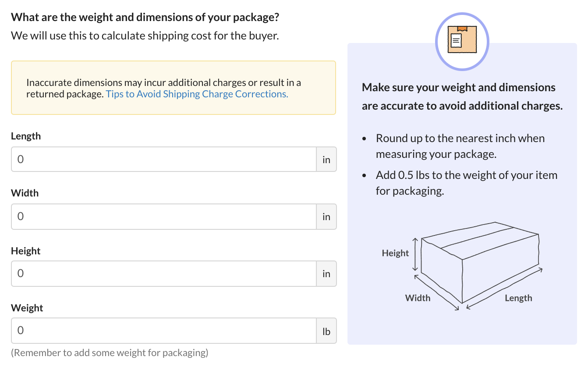Viewport: 588px width, 371px height.
Task: Click the Length field label
Action: click(26, 136)
